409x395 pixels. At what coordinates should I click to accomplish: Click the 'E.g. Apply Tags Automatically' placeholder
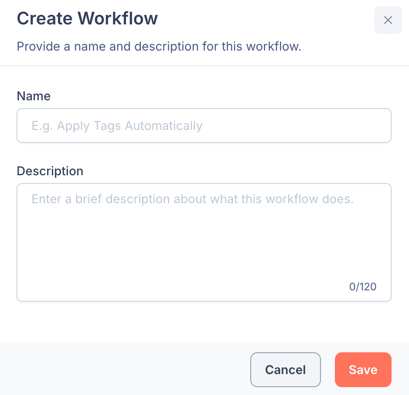point(117,126)
